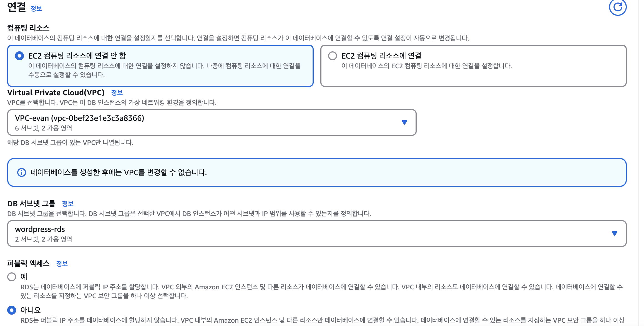Expand the wordpress-rds subnet group dropdown arrow
This screenshot has height=326, width=644.
click(614, 234)
